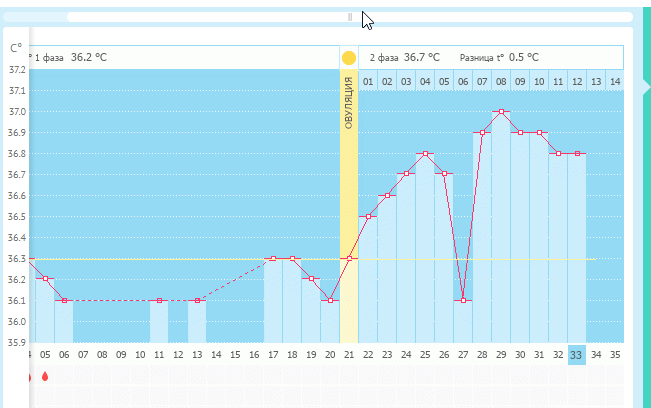The height and width of the screenshot is (408, 651).
Task: Click the red blood drop under day 05
Action: [x=45, y=377]
